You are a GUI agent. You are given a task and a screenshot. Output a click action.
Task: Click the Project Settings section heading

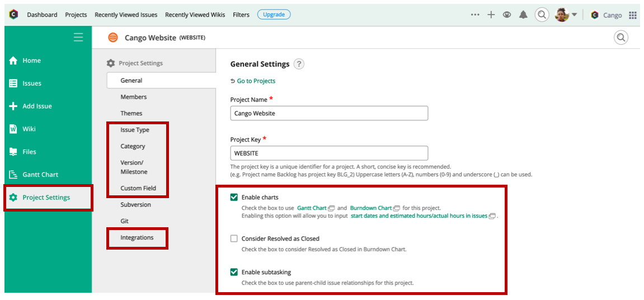point(141,63)
